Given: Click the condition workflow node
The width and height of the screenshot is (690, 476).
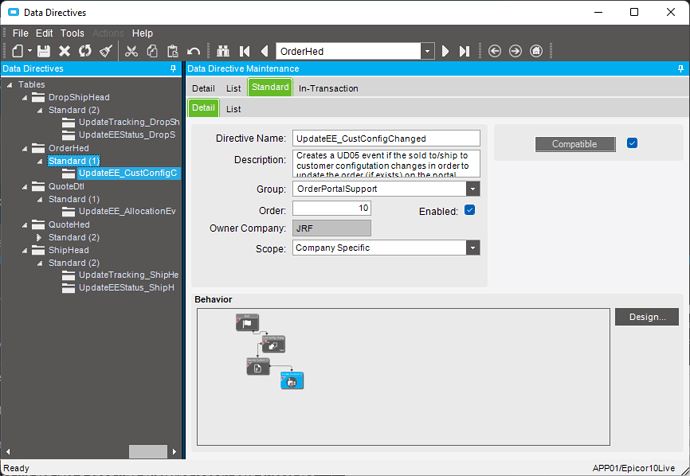Looking at the screenshot, I should click(x=274, y=344).
